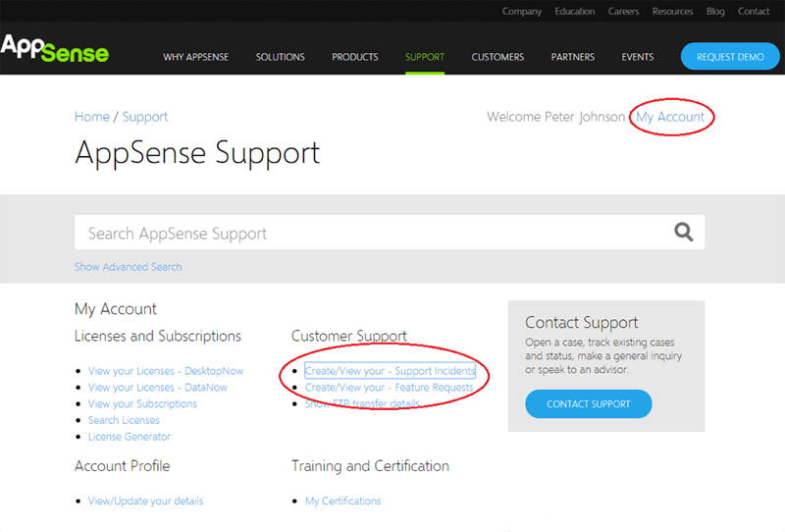Viewport: 785px width, 532px height.
Task: Open the Company top link
Action: (522, 11)
